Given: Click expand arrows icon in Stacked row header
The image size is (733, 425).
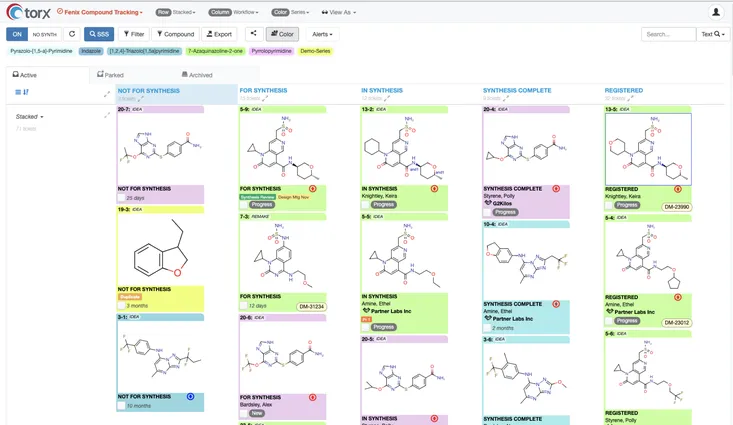Looking at the screenshot, I should click(107, 115).
